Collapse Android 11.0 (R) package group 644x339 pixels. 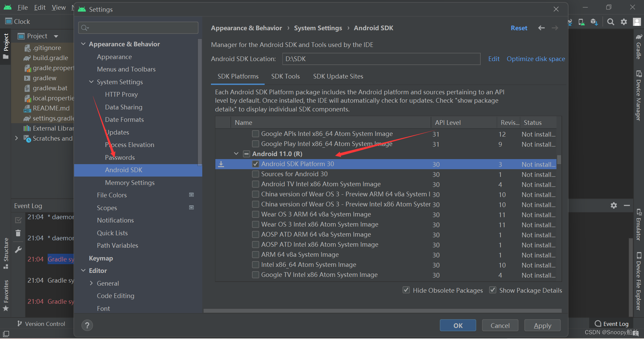point(236,154)
